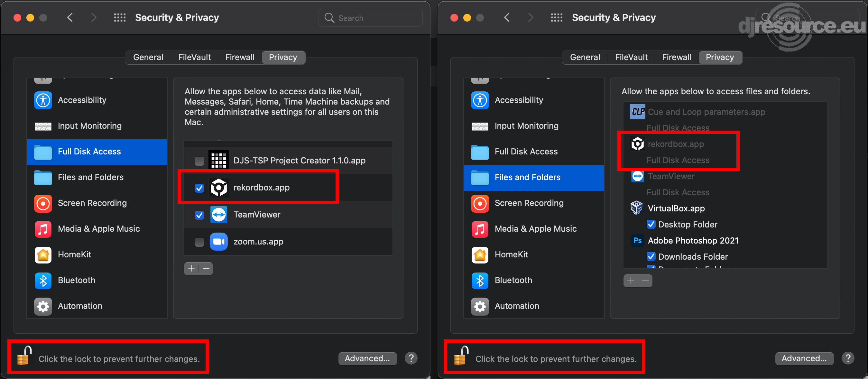Switch to FileVault tab in right window
The width and height of the screenshot is (868, 379).
pyautogui.click(x=631, y=57)
